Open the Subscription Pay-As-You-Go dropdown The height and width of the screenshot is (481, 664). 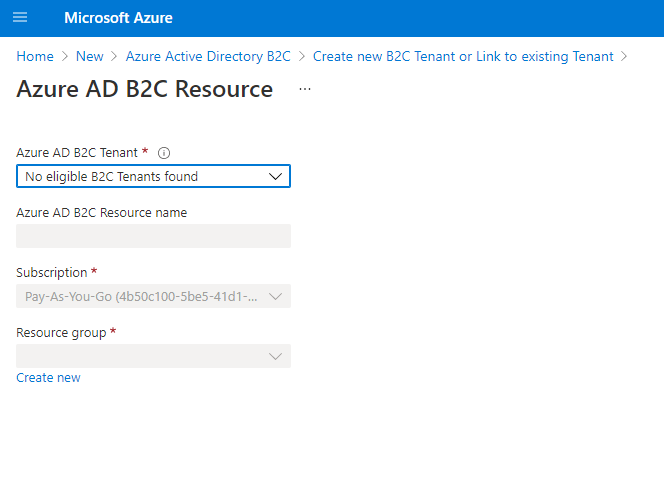[x=153, y=296]
